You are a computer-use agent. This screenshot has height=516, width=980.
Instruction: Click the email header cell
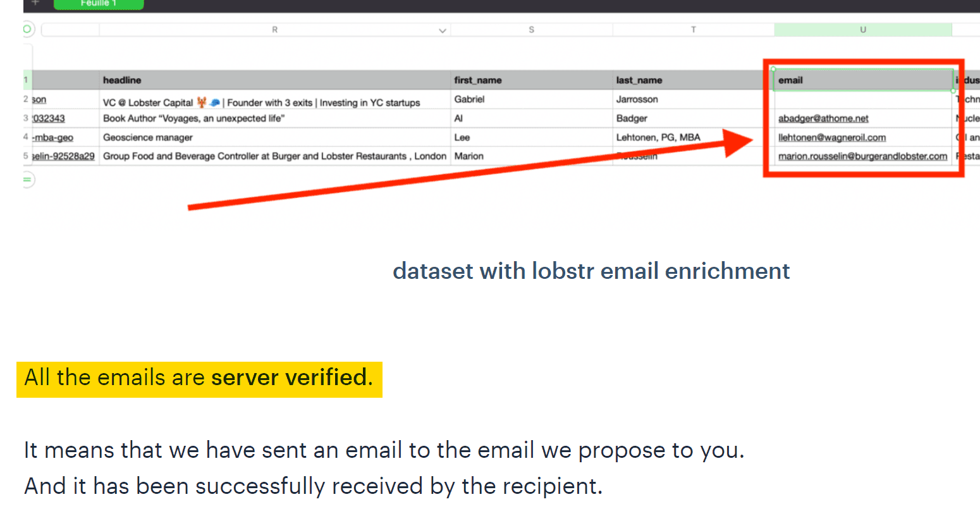pos(863,80)
